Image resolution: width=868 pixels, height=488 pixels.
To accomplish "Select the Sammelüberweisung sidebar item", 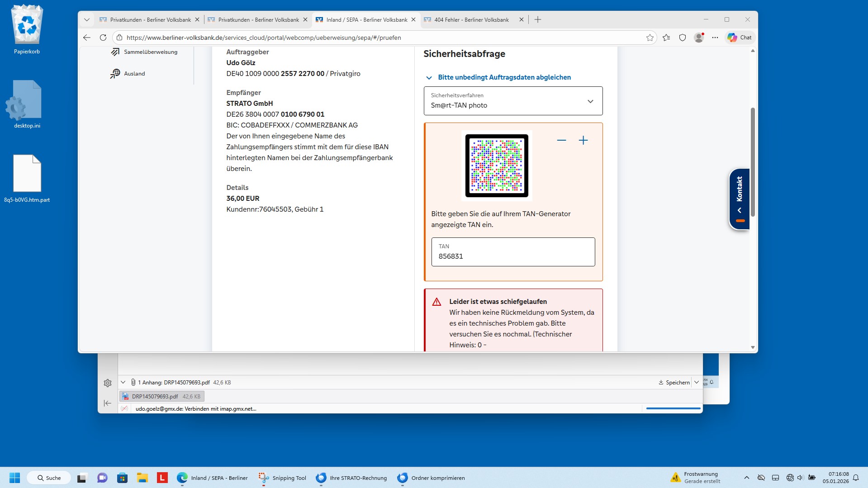I will (x=150, y=52).
